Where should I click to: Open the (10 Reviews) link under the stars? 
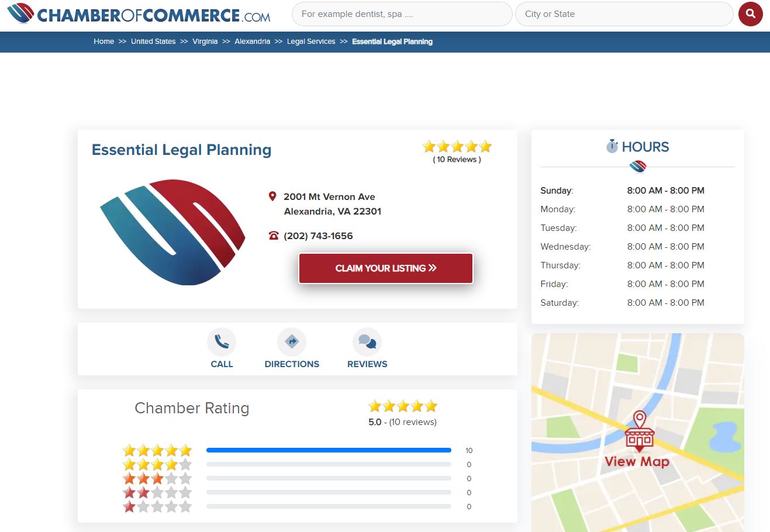point(456,159)
